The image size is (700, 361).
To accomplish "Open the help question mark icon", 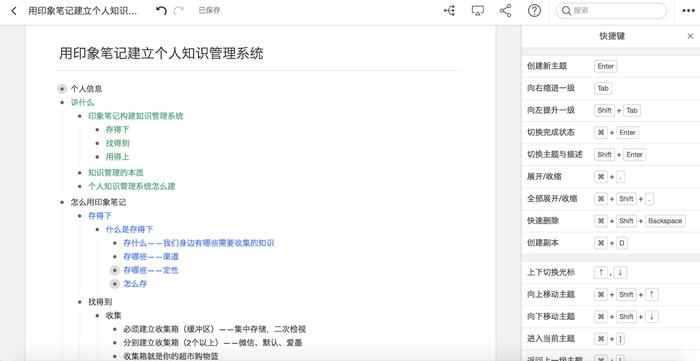I will tap(534, 11).
